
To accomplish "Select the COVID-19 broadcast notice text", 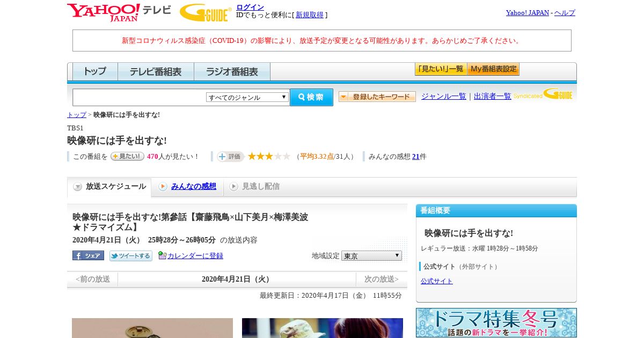I will pyautogui.click(x=322, y=41).
